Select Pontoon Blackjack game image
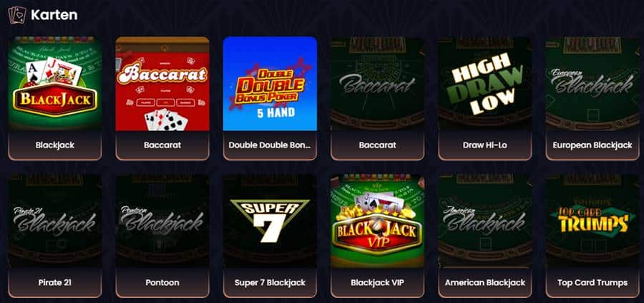This screenshot has width=644, height=303. [x=162, y=221]
